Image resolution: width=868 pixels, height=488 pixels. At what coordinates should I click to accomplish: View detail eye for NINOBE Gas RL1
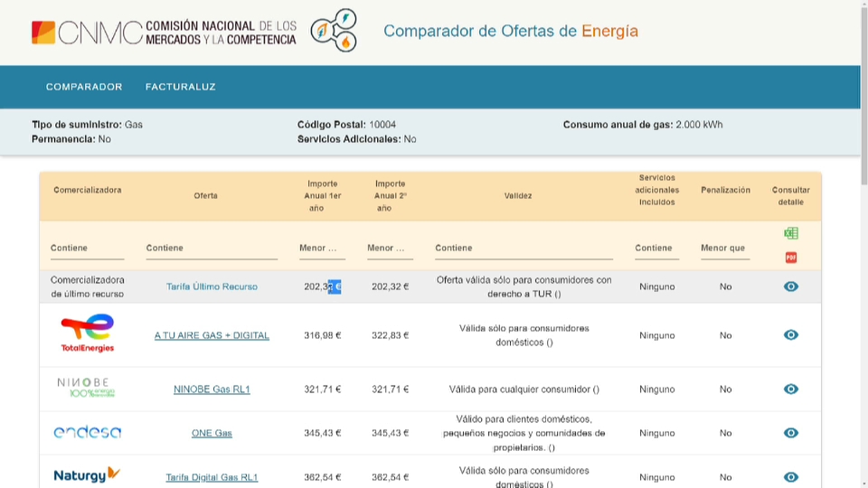tap(790, 389)
